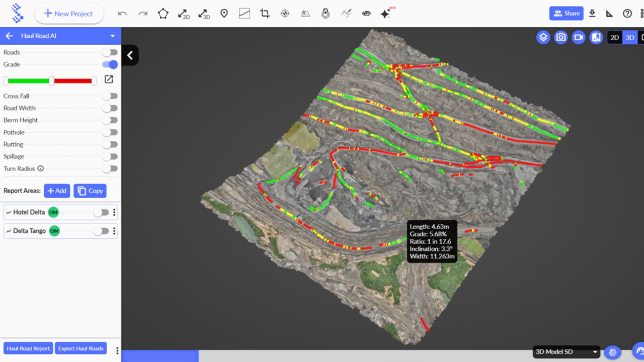Switch to 2D view mode
Viewport: 644px width, 362px height.
coord(614,38)
